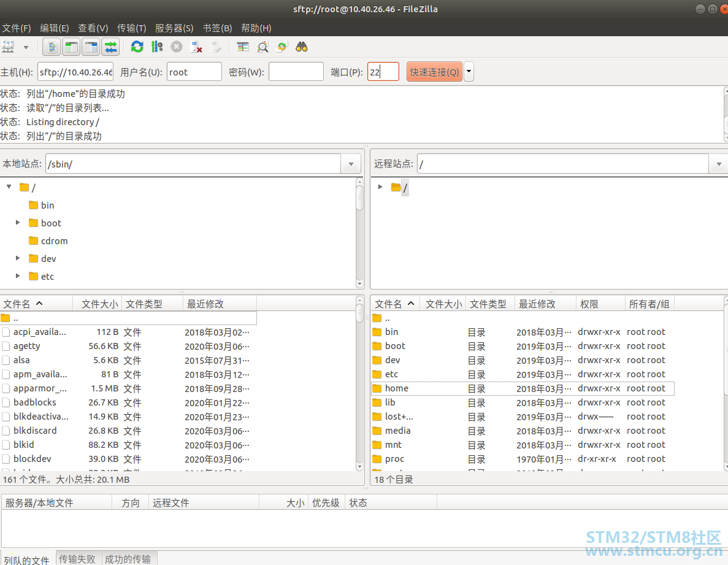Open remote site path dropdown
Image resolution: width=728 pixels, height=565 pixels.
[x=719, y=164]
